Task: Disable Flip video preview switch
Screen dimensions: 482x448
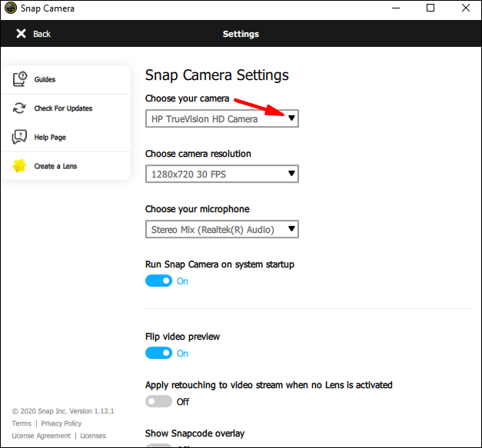Action: tap(158, 353)
